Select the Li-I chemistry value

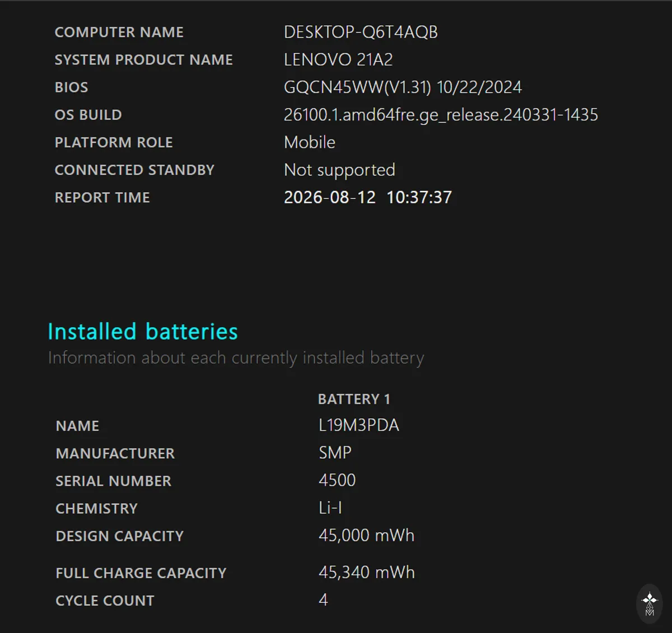[330, 508]
